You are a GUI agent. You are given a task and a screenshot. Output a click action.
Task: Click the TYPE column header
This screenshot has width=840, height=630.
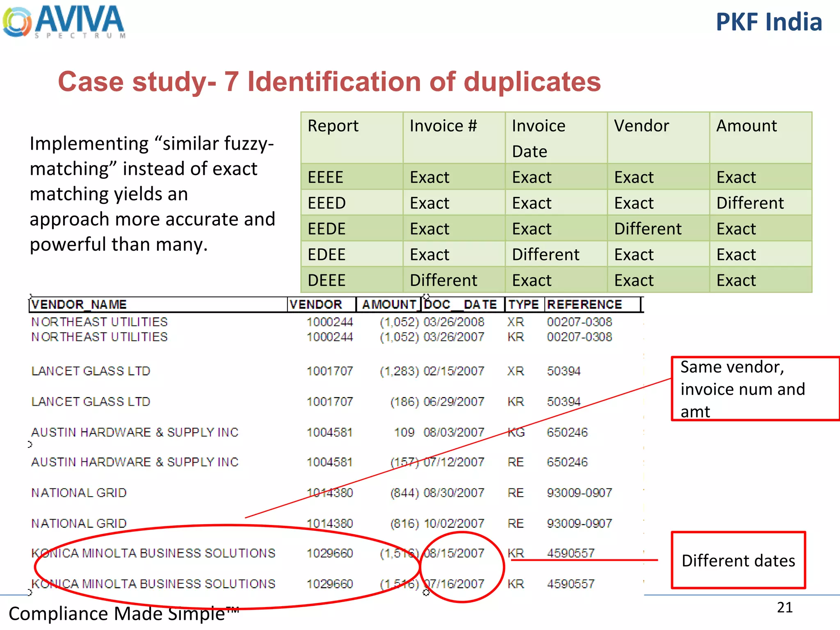(x=524, y=304)
